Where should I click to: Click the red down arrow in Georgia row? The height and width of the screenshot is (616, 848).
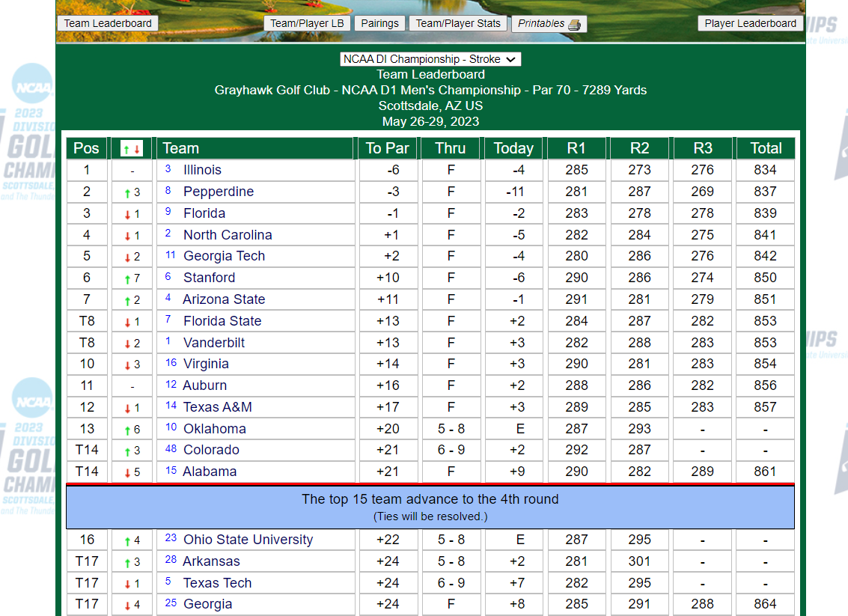[128, 605]
